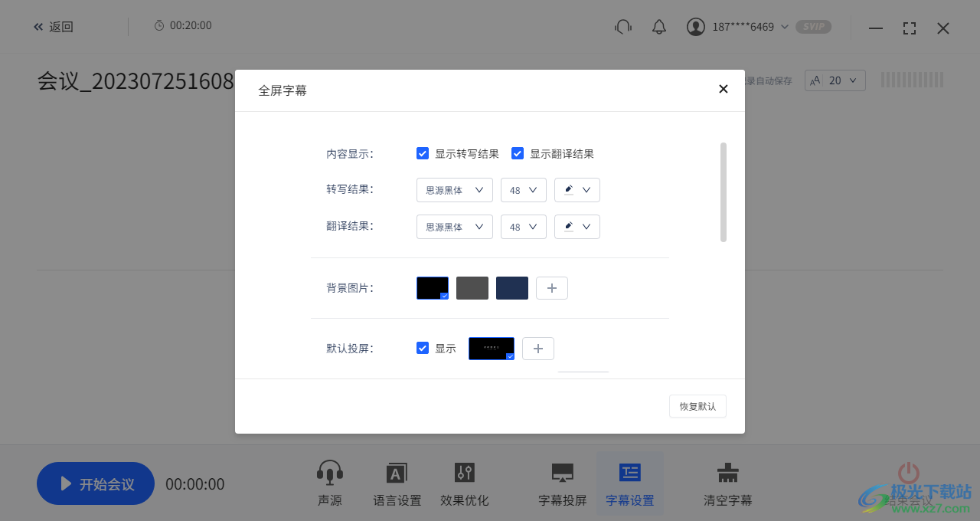The height and width of the screenshot is (521, 980).
Task: Click the headset audio icon
Action: click(x=622, y=26)
